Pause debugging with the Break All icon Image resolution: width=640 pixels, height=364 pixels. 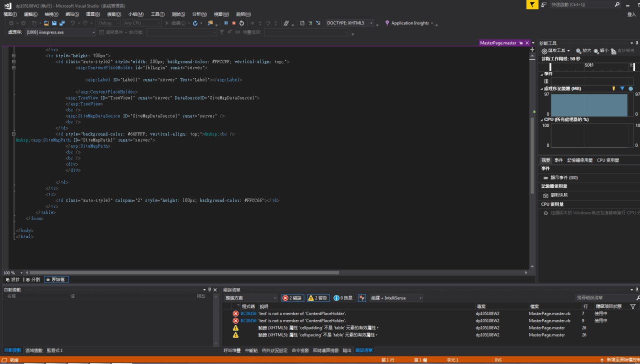(x=226, y=23)
